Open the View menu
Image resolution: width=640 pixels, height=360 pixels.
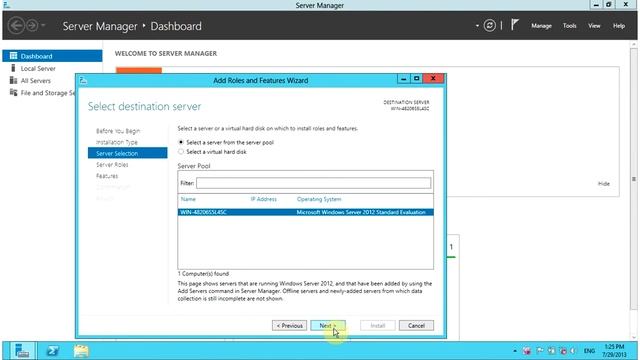tap(594, 26)
